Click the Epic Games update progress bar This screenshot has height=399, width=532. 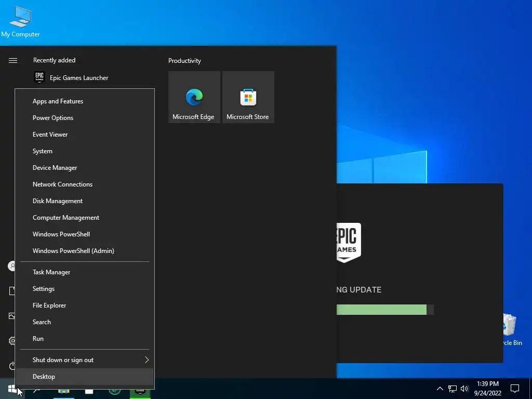(x=385, y=310)
